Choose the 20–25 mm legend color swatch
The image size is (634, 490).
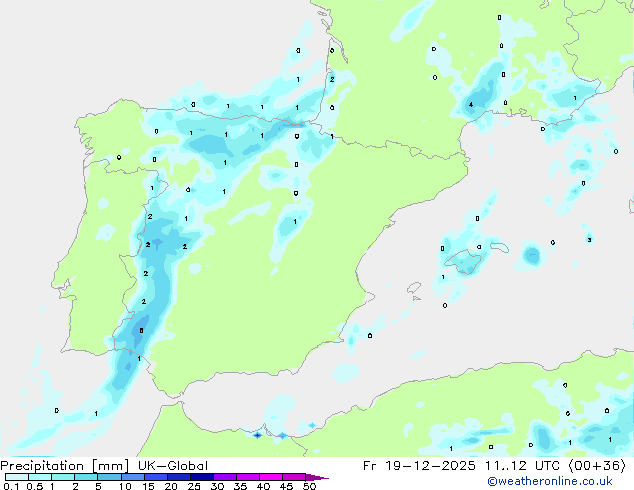tap(178, 477)
